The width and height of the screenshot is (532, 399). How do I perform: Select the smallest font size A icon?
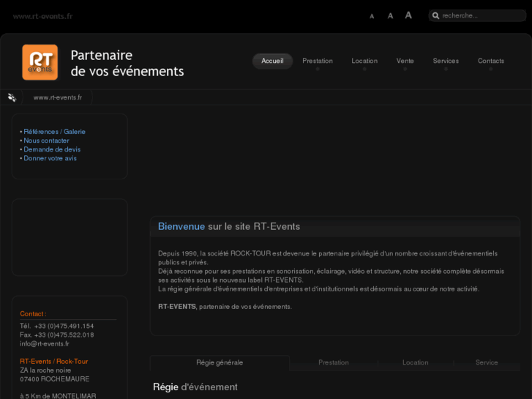(372, 16)
